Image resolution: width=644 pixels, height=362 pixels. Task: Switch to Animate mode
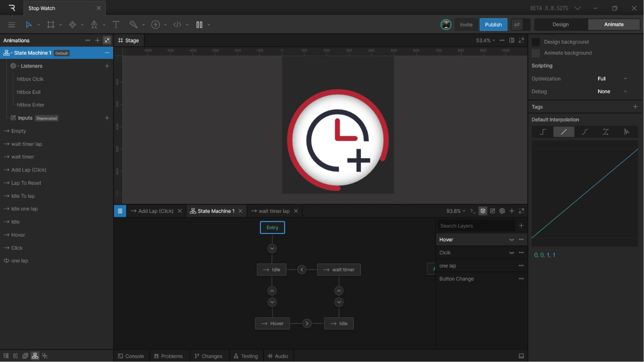click(614, 24)
